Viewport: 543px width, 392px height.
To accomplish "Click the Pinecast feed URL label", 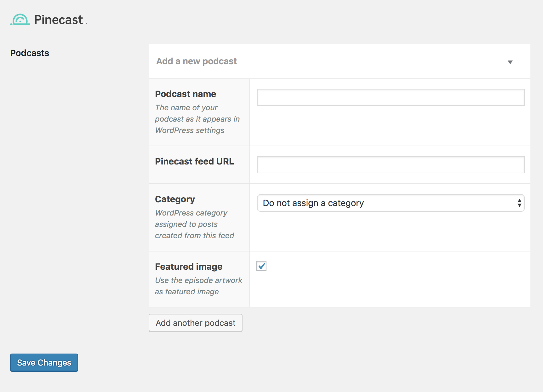I will [194, 161].
